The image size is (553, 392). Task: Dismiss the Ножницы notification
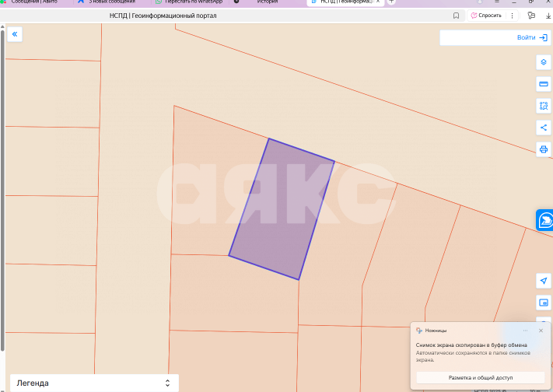(541, 331)
